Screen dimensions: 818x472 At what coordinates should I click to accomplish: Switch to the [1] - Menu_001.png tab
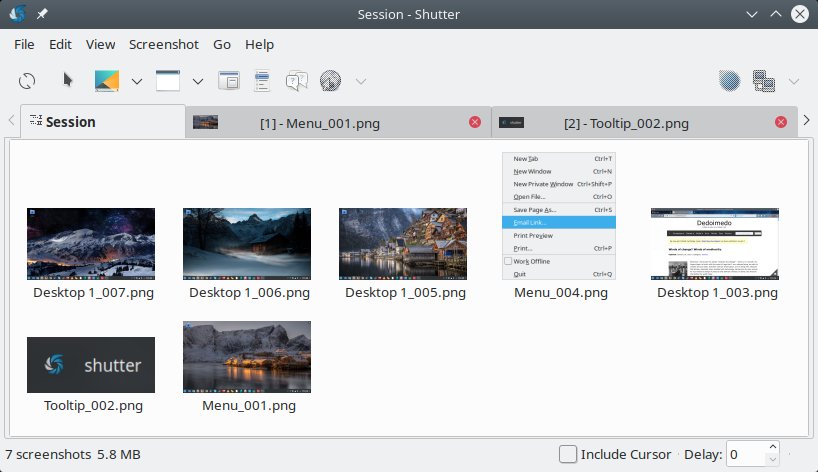(338, 123)
